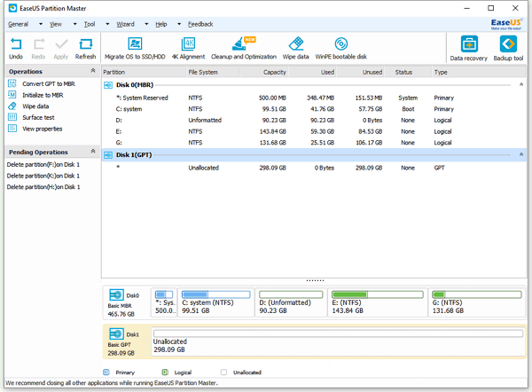Select C: system usage bar in disk map
532x392 pixels.
[x=215, y=294]
